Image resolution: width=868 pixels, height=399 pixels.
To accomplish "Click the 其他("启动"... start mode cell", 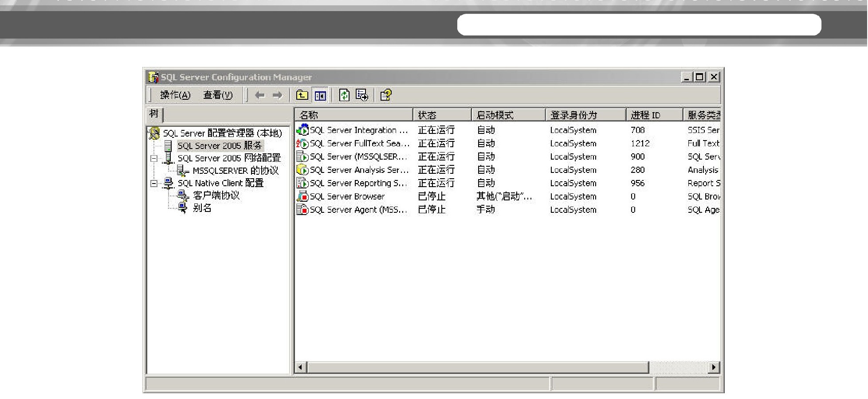I will [x=504, y=196].
